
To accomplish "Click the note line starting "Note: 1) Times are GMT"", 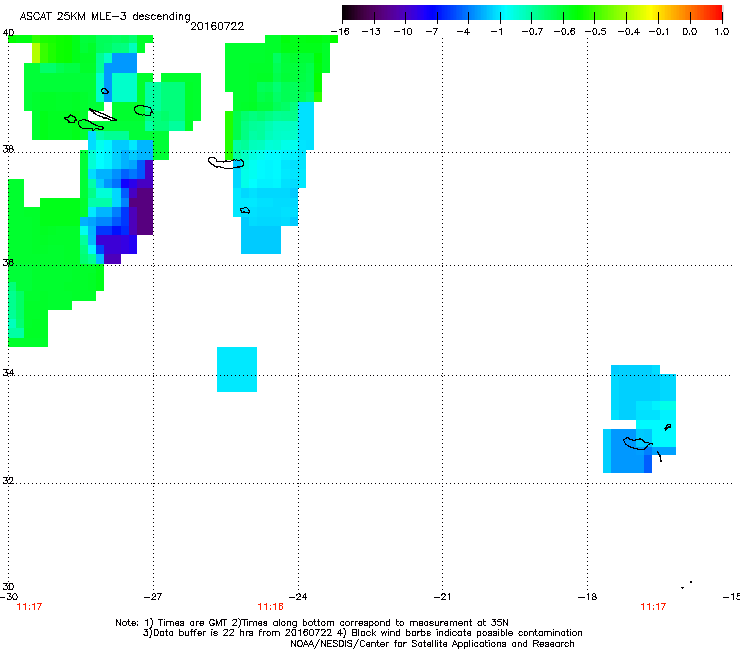I will coord(312,623).
